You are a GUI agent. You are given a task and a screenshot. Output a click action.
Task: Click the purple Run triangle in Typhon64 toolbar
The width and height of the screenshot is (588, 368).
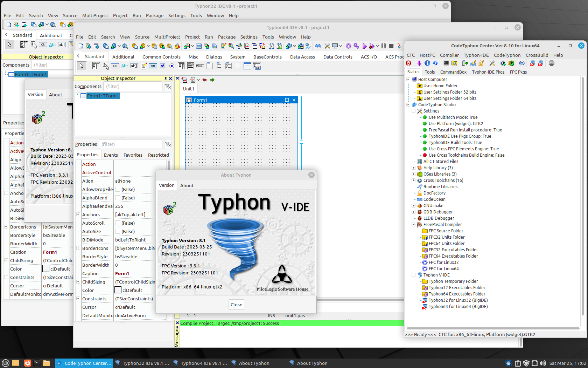364,46
